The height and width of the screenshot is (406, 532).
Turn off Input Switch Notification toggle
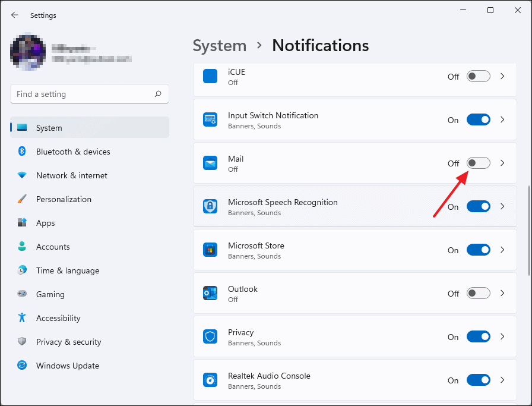point(479,119)
